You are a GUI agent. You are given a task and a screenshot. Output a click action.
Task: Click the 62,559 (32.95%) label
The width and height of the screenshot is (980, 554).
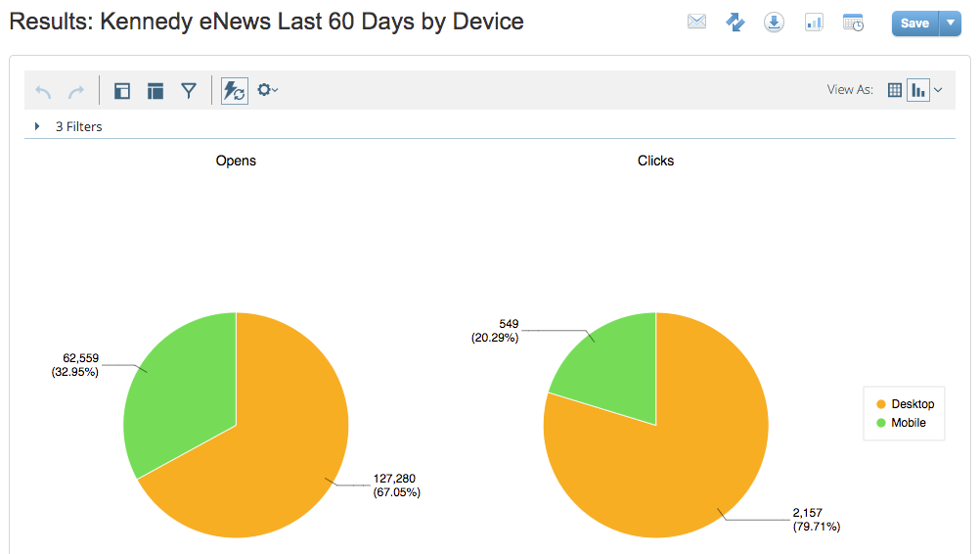75,365
